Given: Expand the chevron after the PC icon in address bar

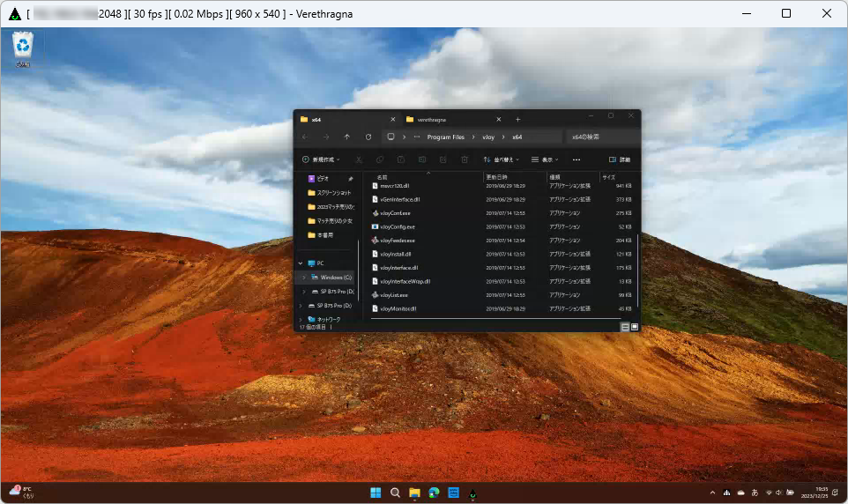Looking at the screenshot, I should [404, 137].
